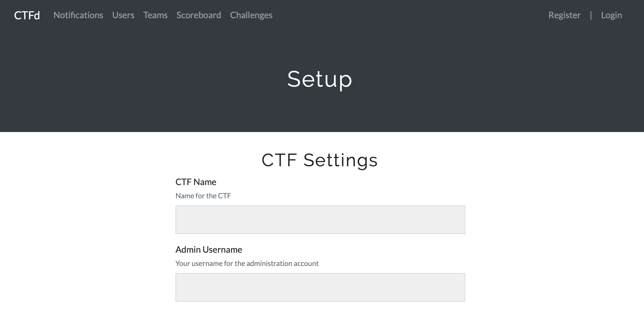Select Register in the navbar
The height and width of the screenshot is (311, 644).
point(564,15)
